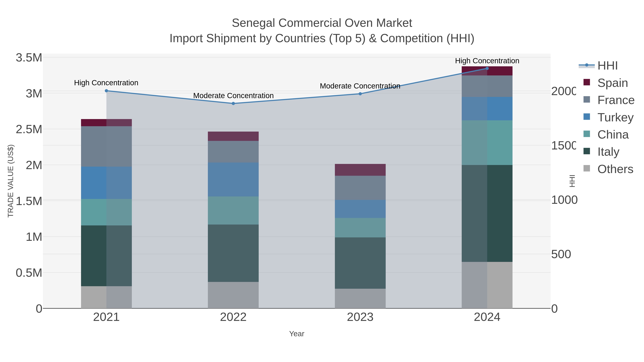Screen dimensions: 644x362
Task: Click the 1.5M y-axis tick label
Action: tap(29, 201)
